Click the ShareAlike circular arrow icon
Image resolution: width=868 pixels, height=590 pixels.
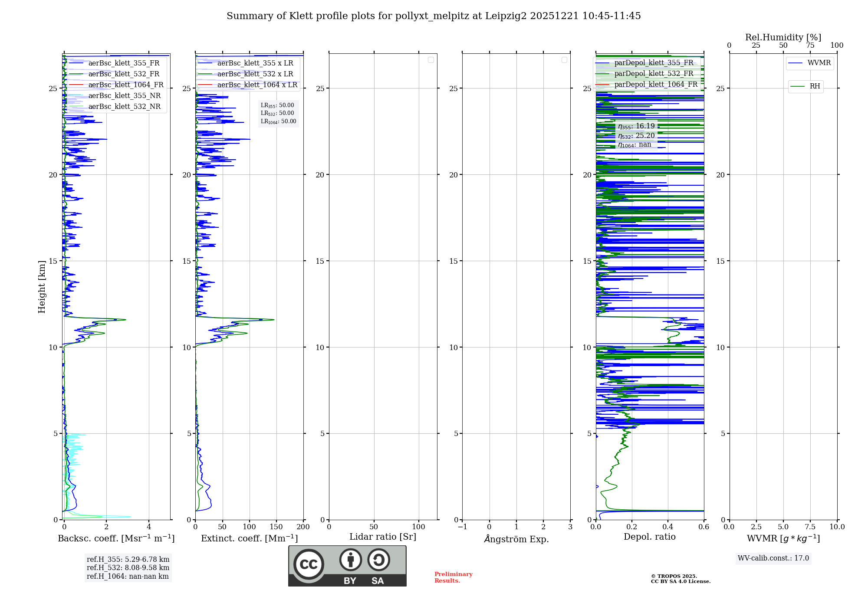pyautogui.click(x=378, y=560)
